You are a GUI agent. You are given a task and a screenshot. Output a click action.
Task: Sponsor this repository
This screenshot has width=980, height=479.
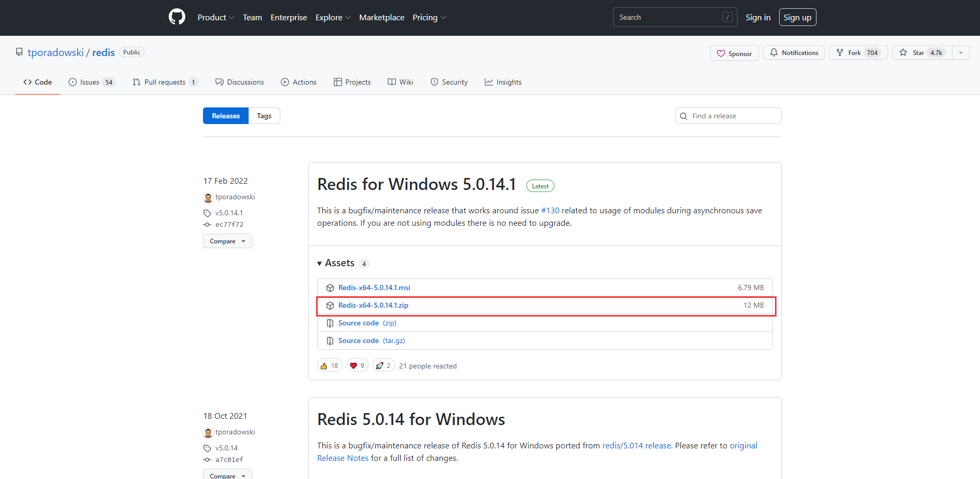734,53
